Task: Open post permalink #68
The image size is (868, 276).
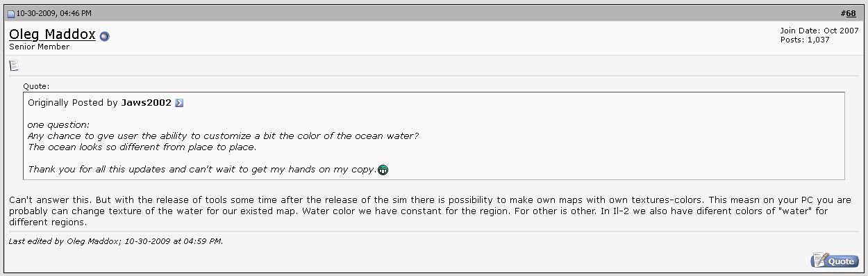Action: tap(848, 13)
